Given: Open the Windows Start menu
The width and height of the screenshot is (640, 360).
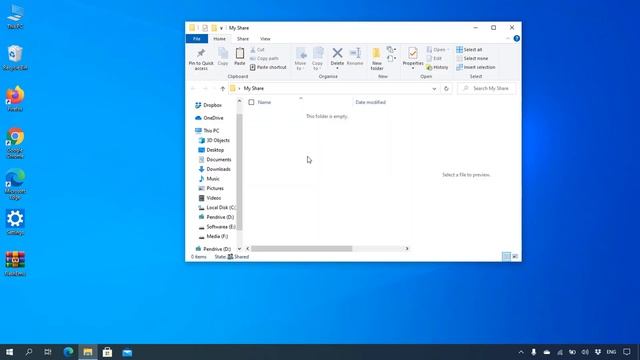Looking at the screenshot, I should click(9, 352).
